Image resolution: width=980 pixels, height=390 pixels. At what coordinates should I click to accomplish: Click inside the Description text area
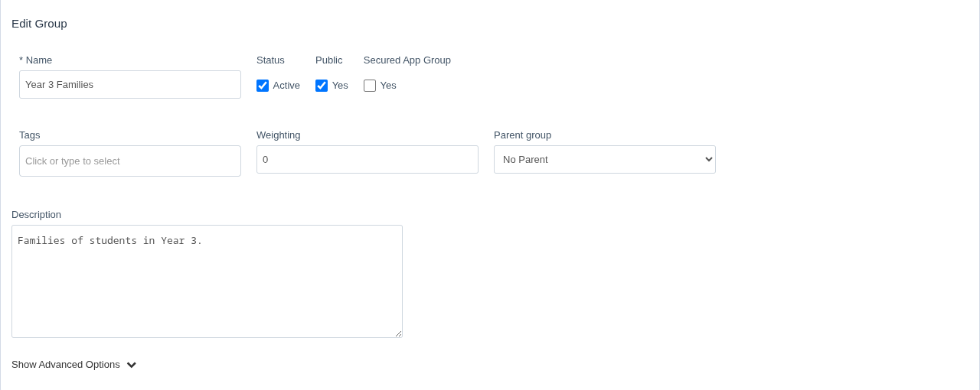(x=207, y=281)
